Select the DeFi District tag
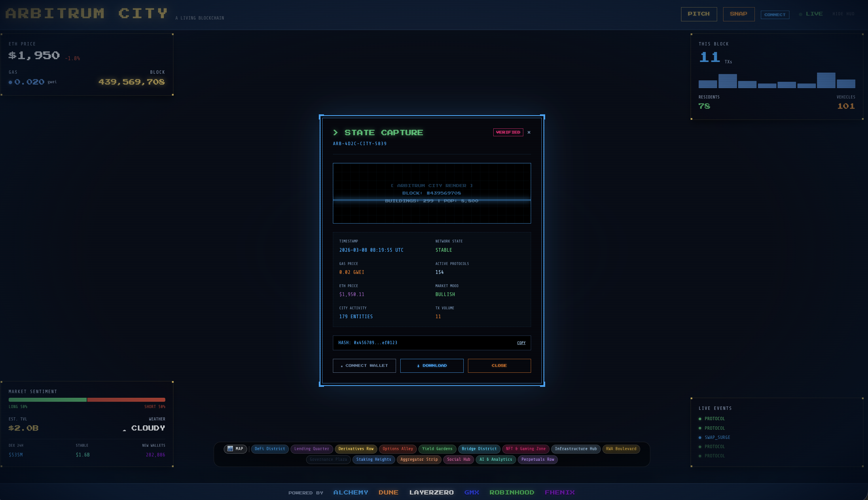The image size is (868, 500). (x=270, y=449)
